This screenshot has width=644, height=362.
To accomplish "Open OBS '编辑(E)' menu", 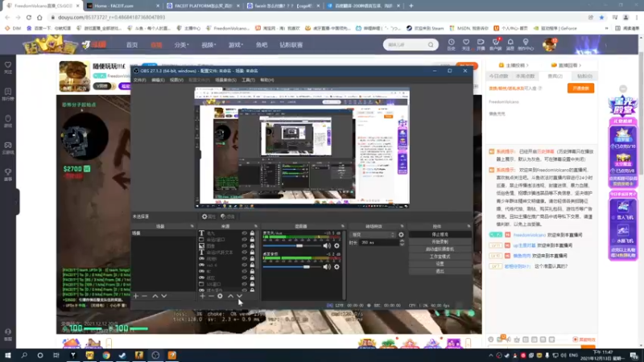I will tap(158, 80).
